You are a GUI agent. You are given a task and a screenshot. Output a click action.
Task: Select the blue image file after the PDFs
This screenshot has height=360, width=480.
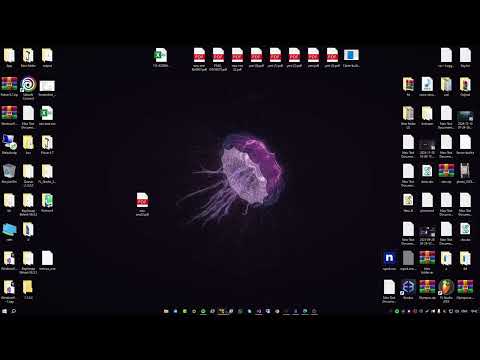click(x=351, y=55)
